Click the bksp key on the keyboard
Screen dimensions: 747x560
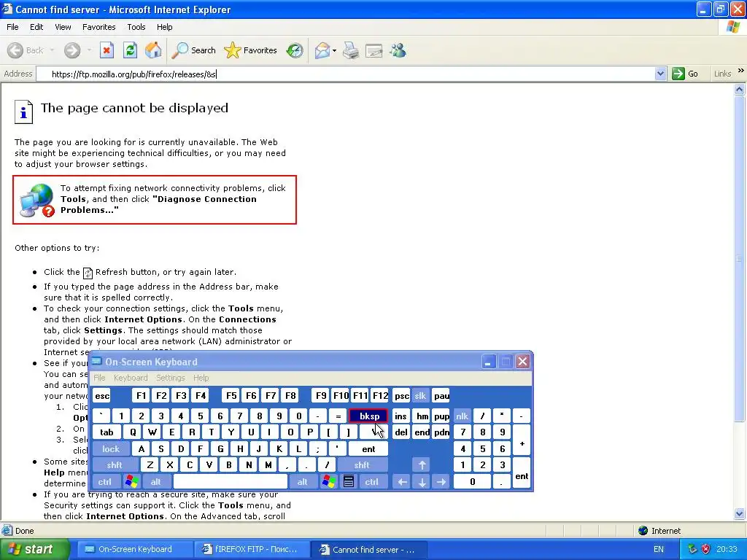[368, 416]
